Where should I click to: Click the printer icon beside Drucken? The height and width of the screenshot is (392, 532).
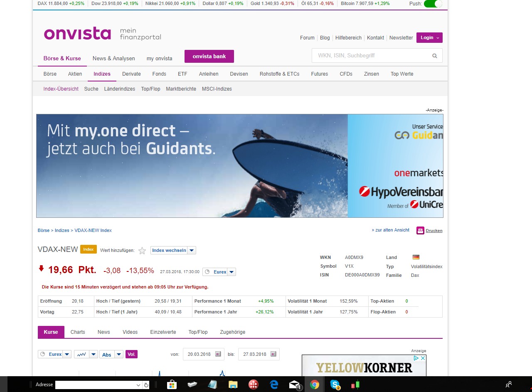pyautogui.click(x=420, y=230)
